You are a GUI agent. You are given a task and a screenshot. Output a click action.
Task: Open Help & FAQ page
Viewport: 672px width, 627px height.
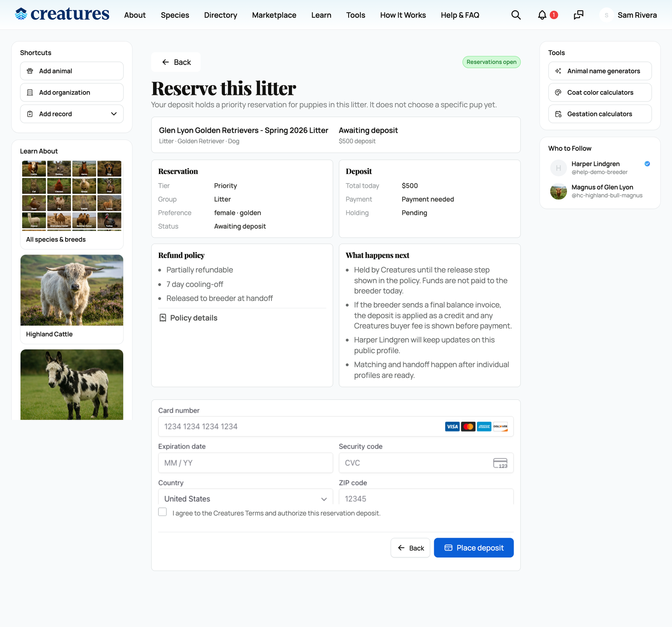tap(460, 15)
